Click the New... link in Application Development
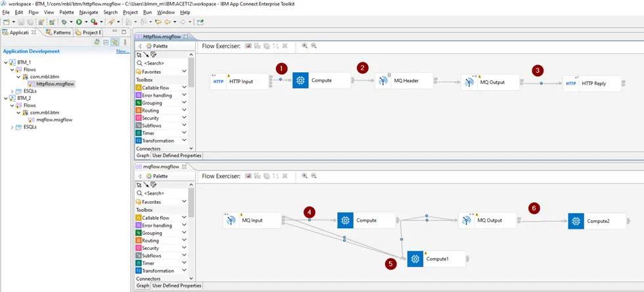 coord(123,51)
